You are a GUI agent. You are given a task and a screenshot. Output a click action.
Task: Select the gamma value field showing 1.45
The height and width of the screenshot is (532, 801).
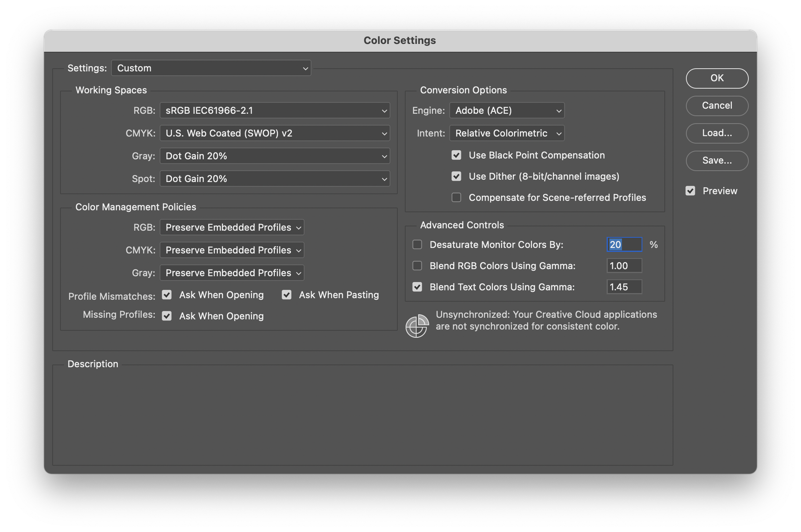[624, 287]
